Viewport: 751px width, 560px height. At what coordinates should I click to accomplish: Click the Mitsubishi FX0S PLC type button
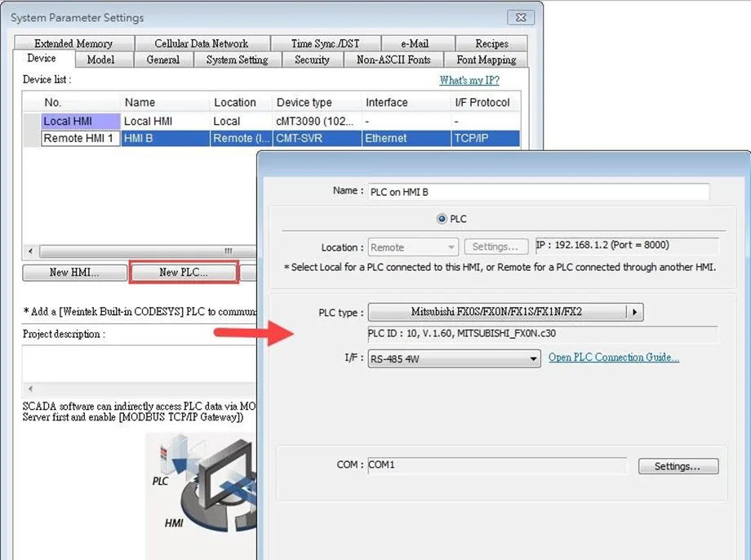click(x=496, y=312)
